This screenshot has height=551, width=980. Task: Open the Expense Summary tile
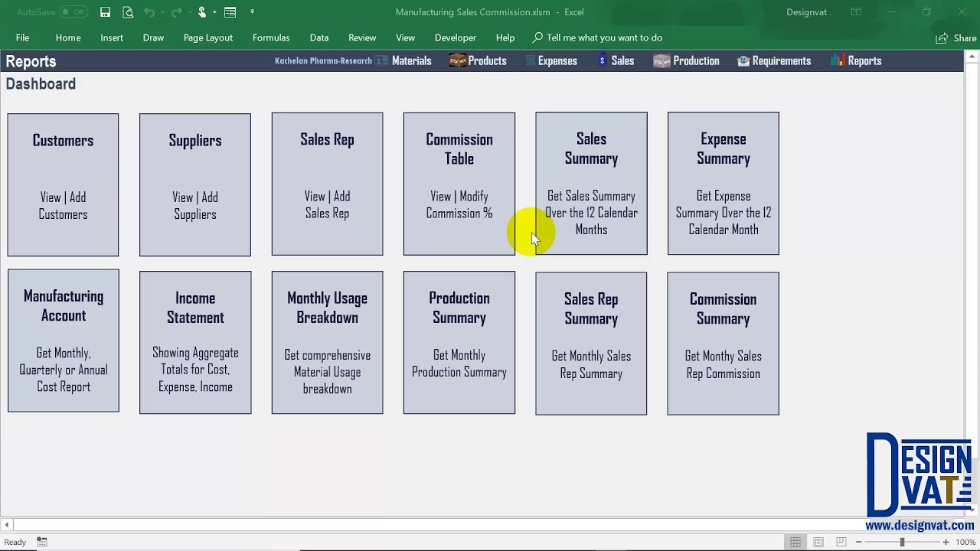coord(724,184)
